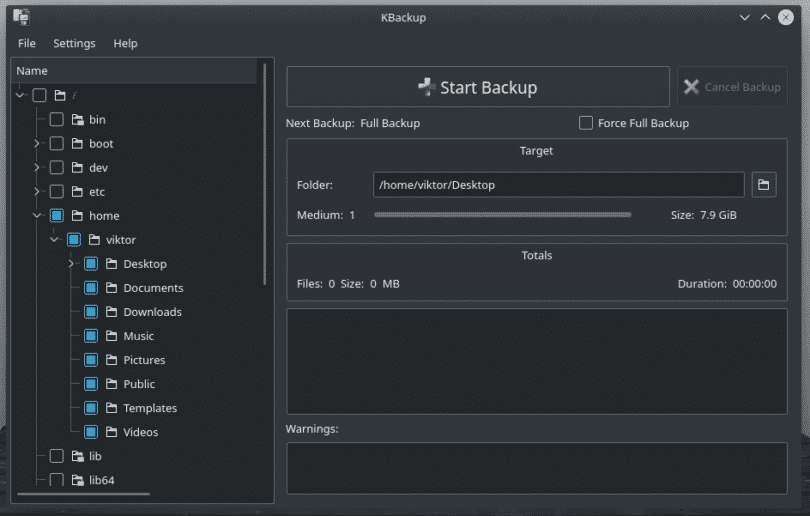The width and height of the screenshot is (810, 516).
Task: Expand the etc folder node
Action: (37, 192)
